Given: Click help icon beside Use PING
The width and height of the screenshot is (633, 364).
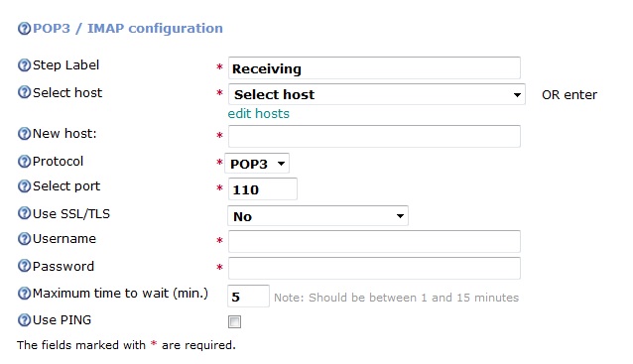Looking at the screenshot, I should point(24,320).
